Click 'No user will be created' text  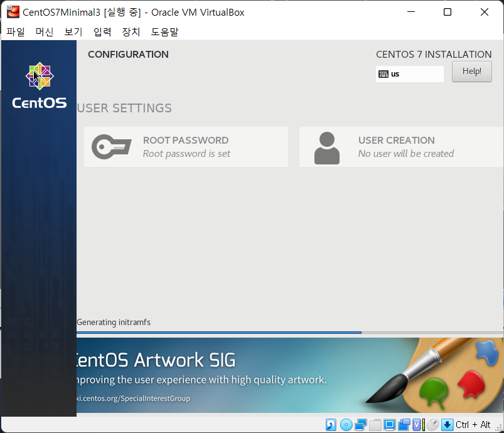pos(406,154)
